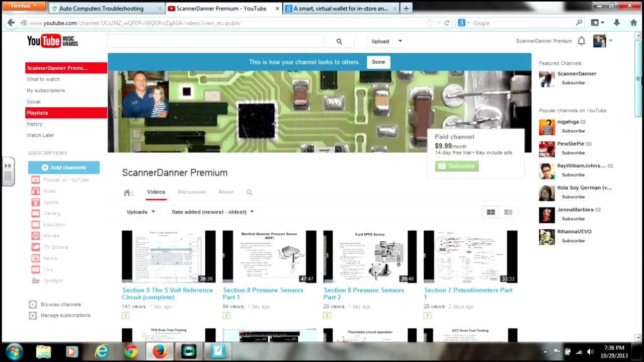Screen dimensions: 644x362
Task: Switch to Discussion tab
Action: pos(192,192)
